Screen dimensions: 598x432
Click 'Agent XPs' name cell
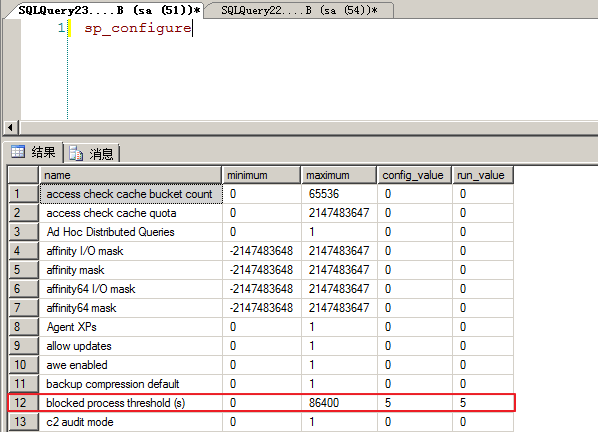[131, 327]
